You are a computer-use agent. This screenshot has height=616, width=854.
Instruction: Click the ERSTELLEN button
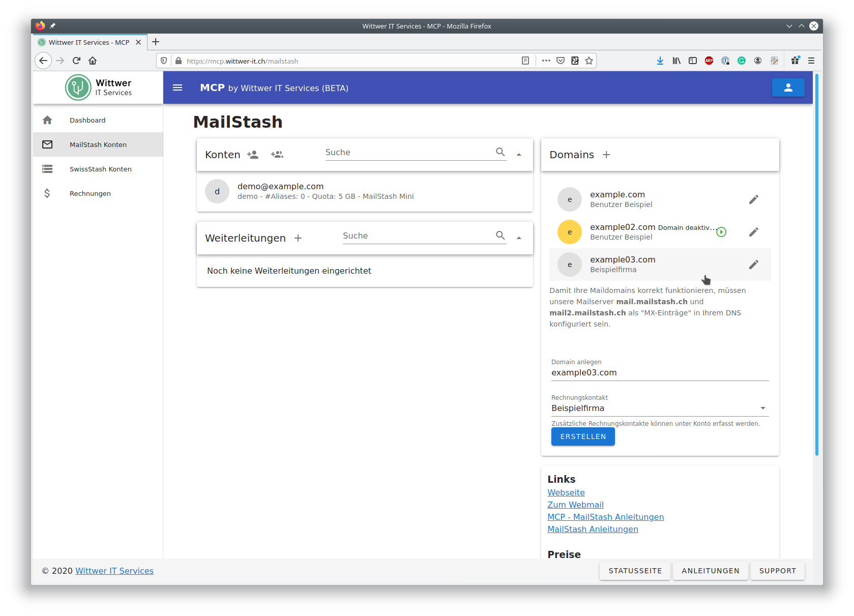(583, 436)
